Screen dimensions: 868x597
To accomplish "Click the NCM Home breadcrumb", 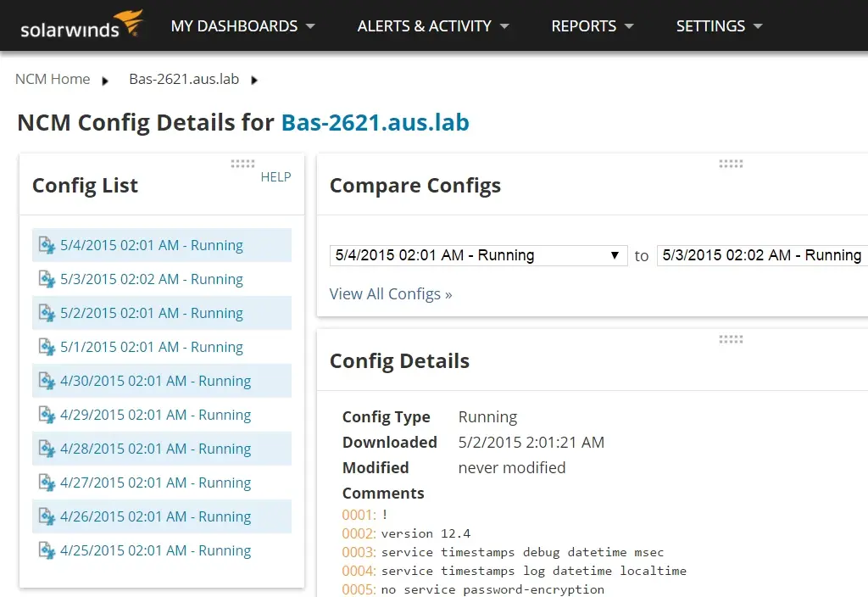I will 52,79.
